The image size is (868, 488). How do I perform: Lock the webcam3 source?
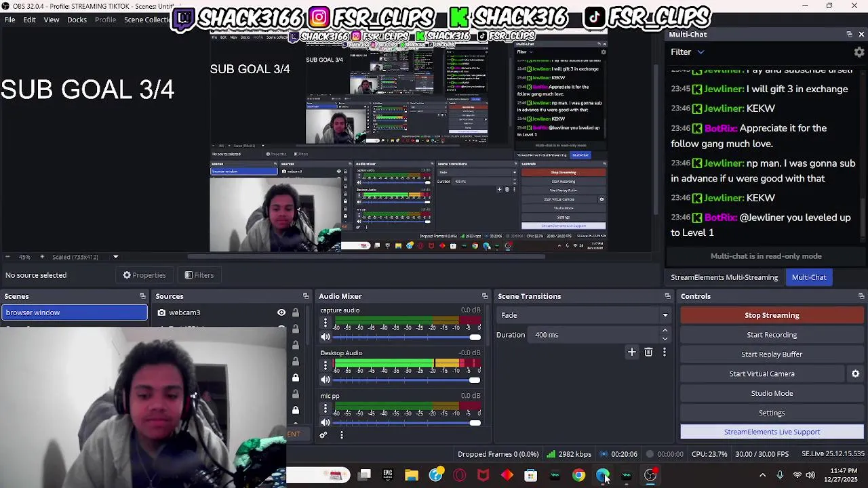click(x=295, y=312)
